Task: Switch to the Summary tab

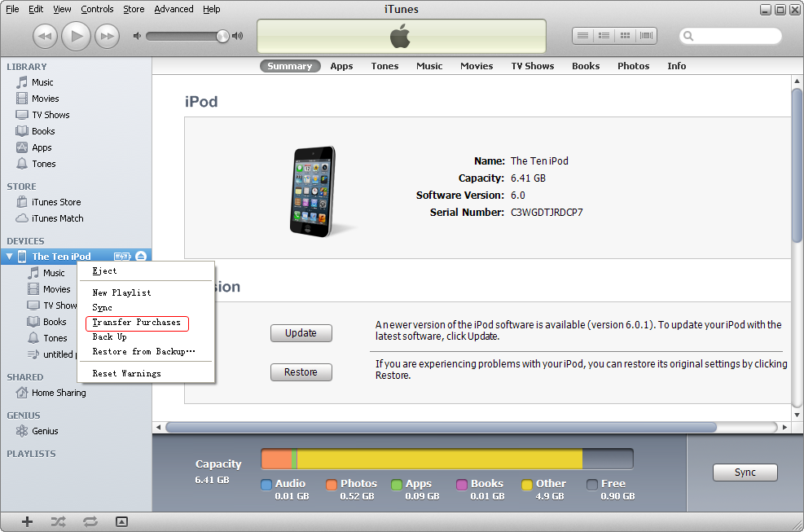Action: pos(290,66)
